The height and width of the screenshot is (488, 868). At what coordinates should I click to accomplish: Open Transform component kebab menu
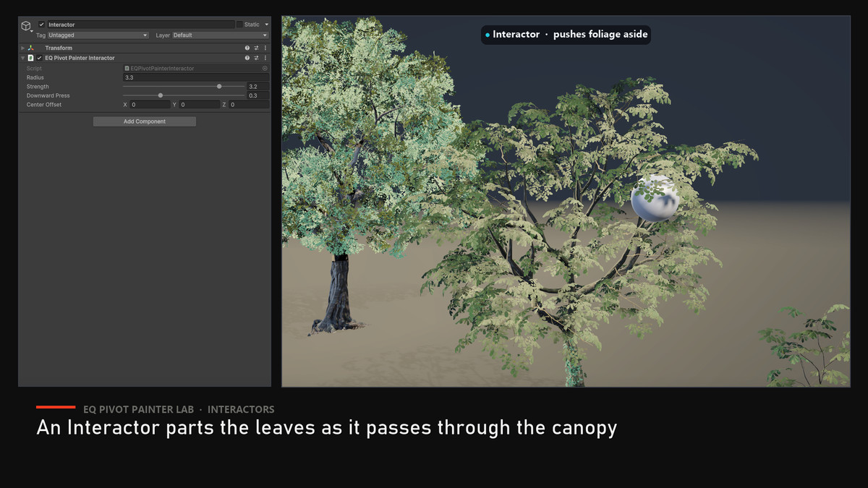pyautogui.click(x=265, y=48)
